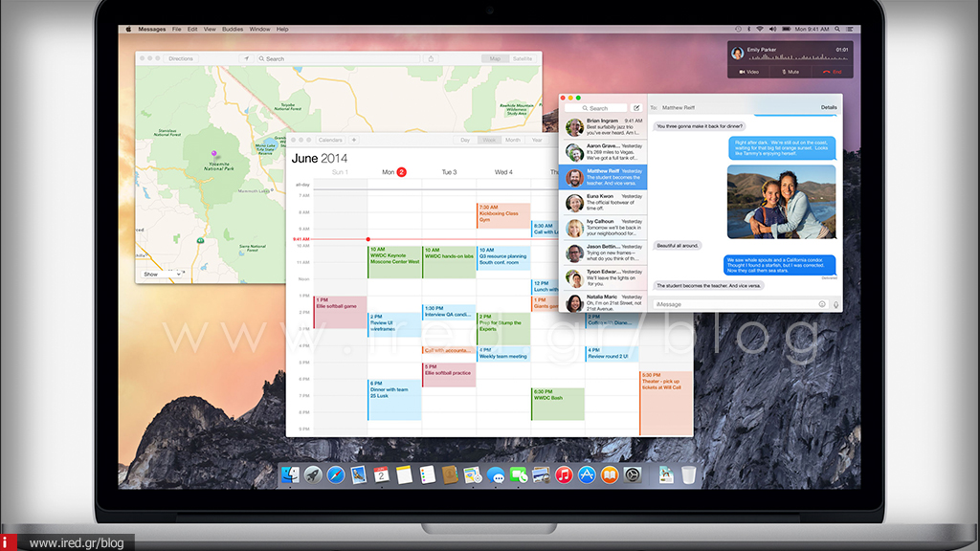Open Spotlight magnifier in menu bar

[837, 29]
